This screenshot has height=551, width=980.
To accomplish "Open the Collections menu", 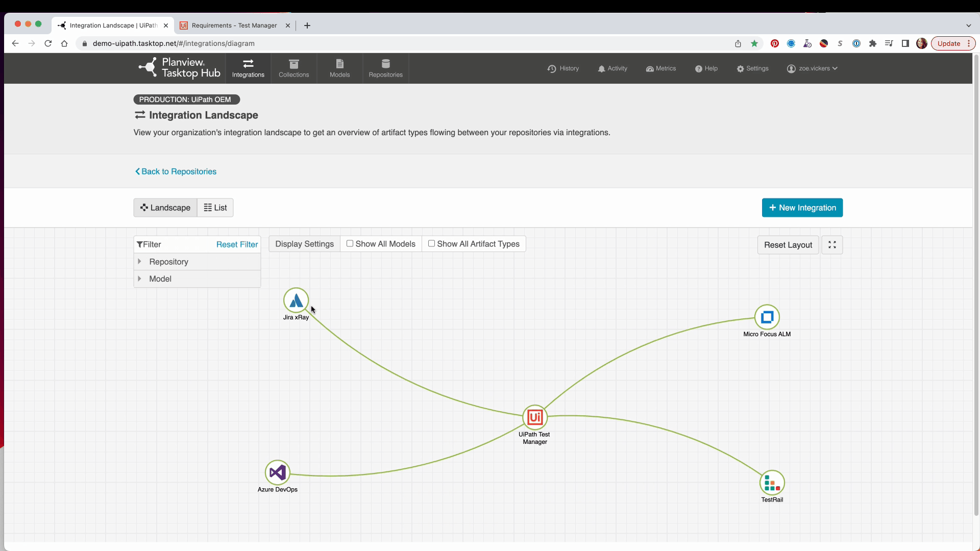I will (294, 68).
